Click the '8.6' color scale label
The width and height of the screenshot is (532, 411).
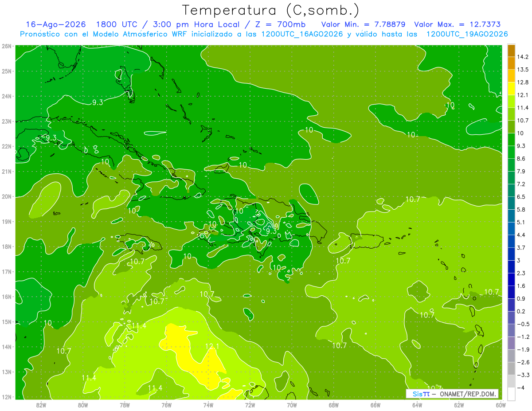[522, 159]
